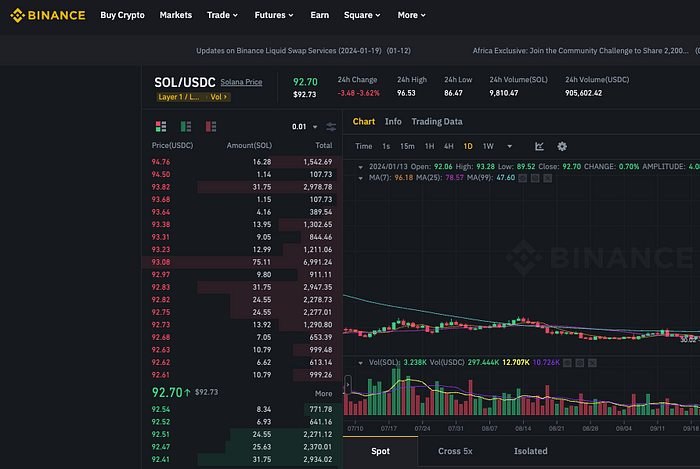
Task: Open more time intervals dropdown arrow
Action: (509, 146)
